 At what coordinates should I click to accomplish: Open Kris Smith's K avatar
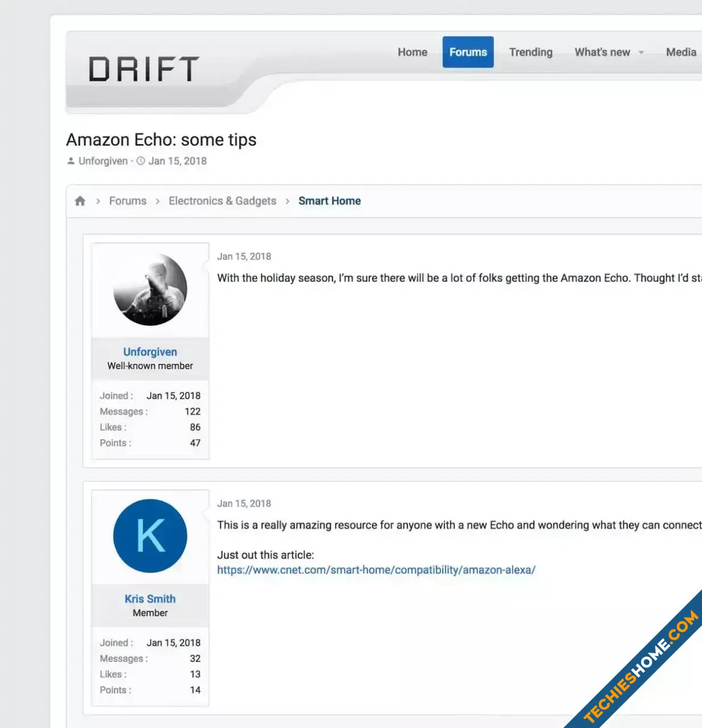(150, 536)
